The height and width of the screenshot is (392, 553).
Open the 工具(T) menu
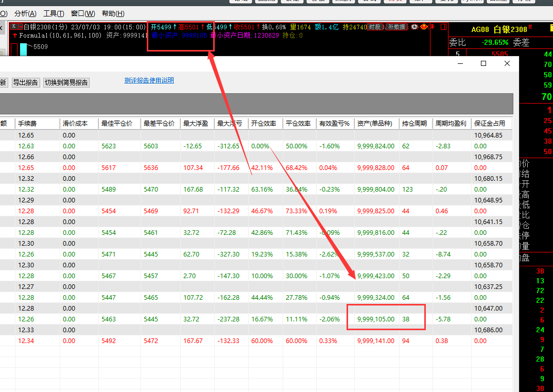coord(54,14)
